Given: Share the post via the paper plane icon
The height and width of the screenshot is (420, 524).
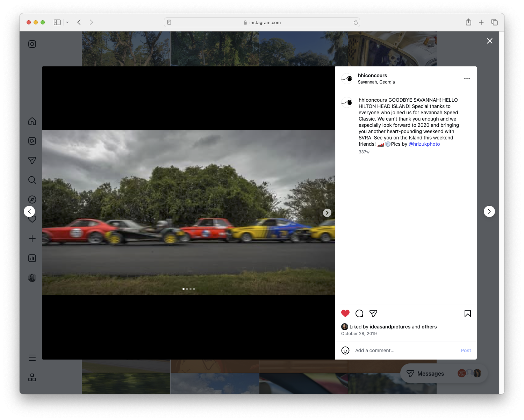Looking at the screenshot, I should 373,313.
